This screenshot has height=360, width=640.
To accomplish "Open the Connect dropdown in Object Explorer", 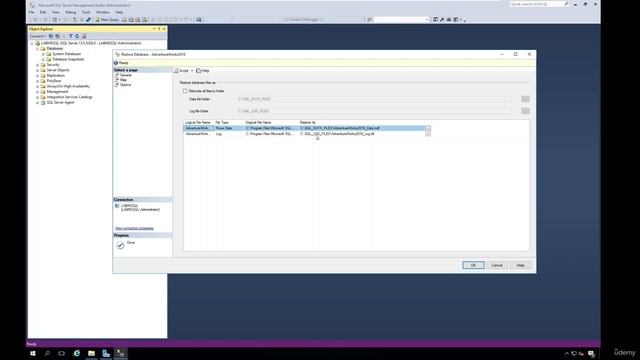I will pyautogui.click(x=38, y=36).
